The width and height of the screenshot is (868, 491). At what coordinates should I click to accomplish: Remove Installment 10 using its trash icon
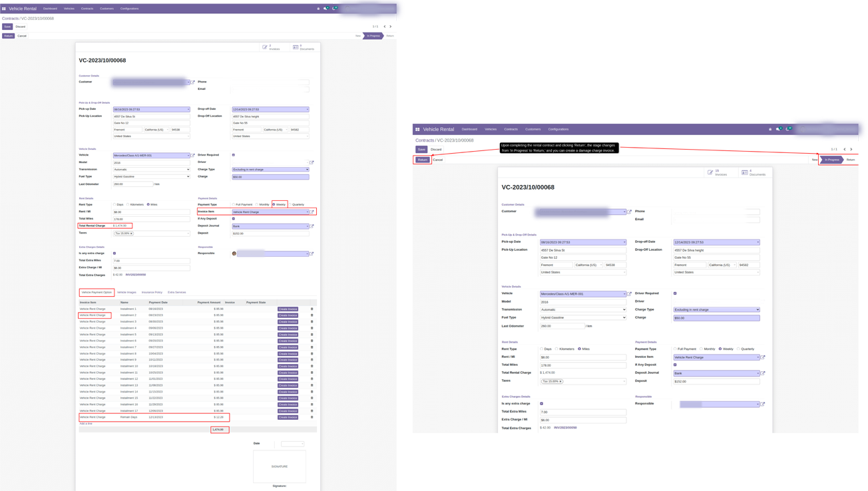312,366
